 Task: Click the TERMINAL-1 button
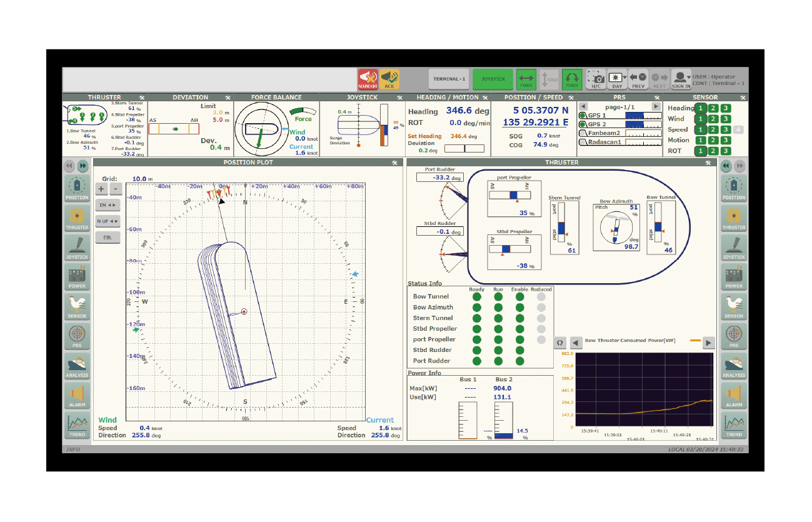coord(449,79)
